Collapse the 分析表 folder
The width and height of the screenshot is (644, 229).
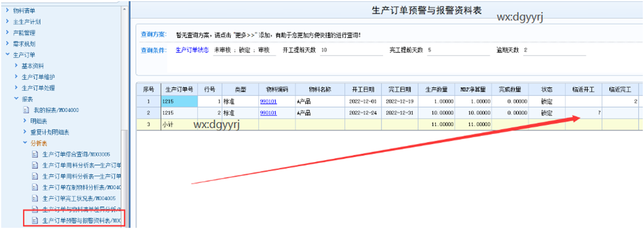(25, 143)
